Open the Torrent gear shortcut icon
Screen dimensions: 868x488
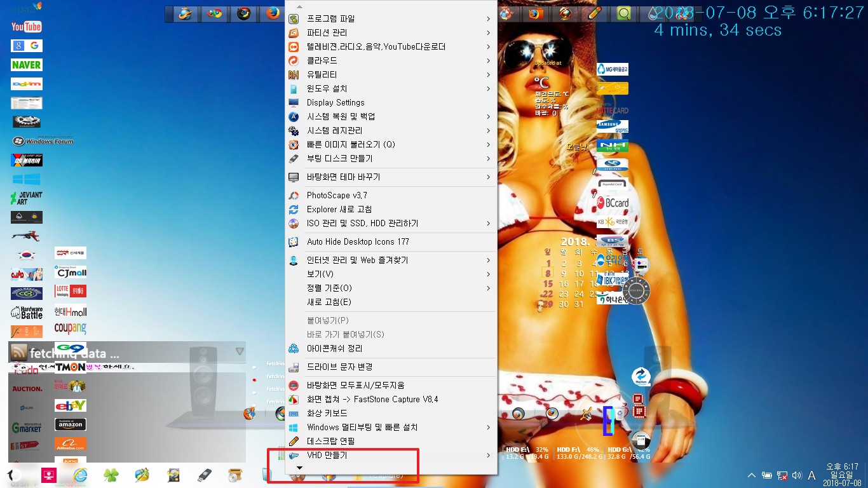(x=27, y=121)
